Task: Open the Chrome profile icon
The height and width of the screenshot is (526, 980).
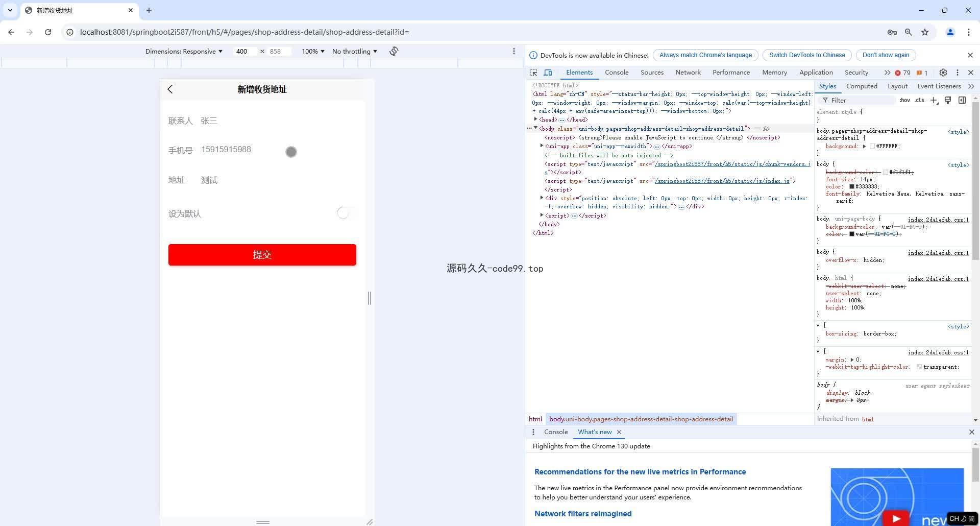Action: (x=950, y=32)
